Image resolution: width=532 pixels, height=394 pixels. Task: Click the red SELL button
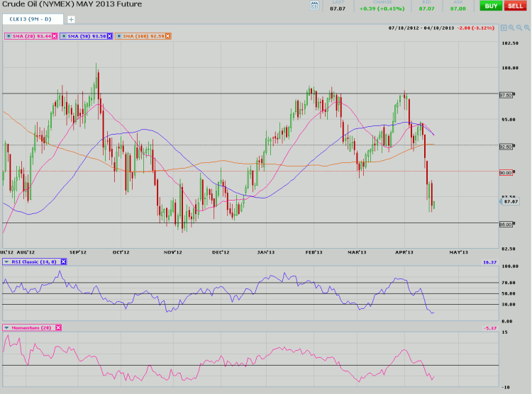pyautogui.click(x=514, y=6)
